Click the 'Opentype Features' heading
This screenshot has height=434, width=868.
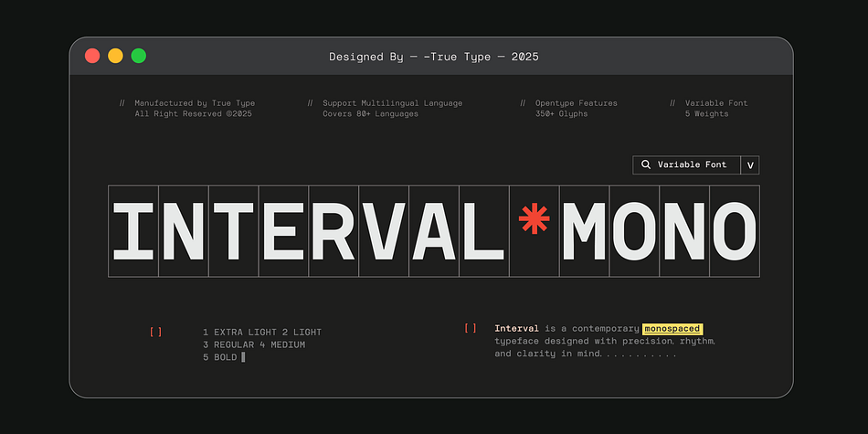click(577, 103)
